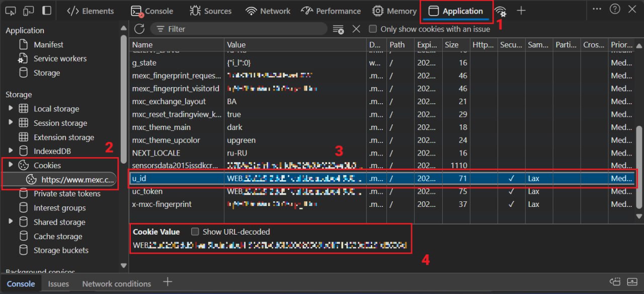Enable Only show cookies with an issue
The width and height of the screenshot is (644, 294).
click(372, 29)
